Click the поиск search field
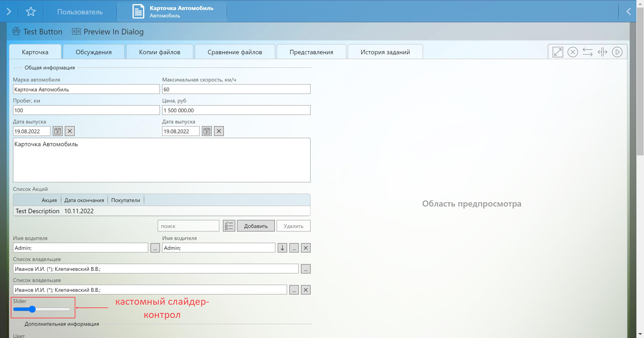This screenshot has width=644, height=338. 188,226
